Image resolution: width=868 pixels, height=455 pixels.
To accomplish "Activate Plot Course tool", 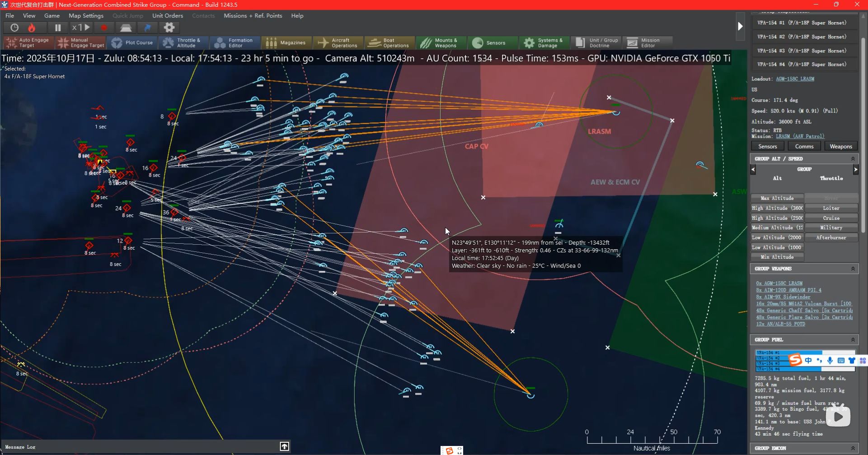I will point(132,42).
